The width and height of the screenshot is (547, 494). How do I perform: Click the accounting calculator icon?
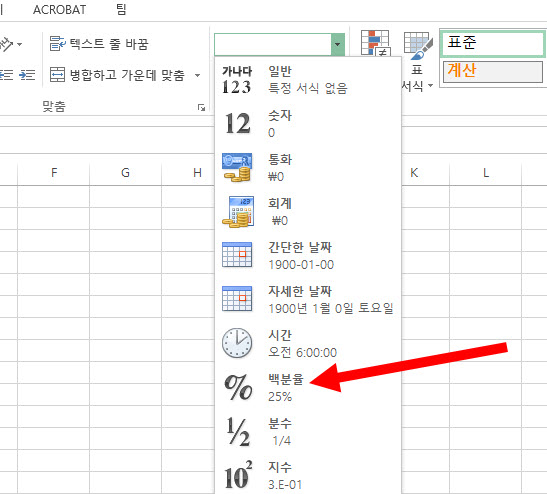[238, 212]
